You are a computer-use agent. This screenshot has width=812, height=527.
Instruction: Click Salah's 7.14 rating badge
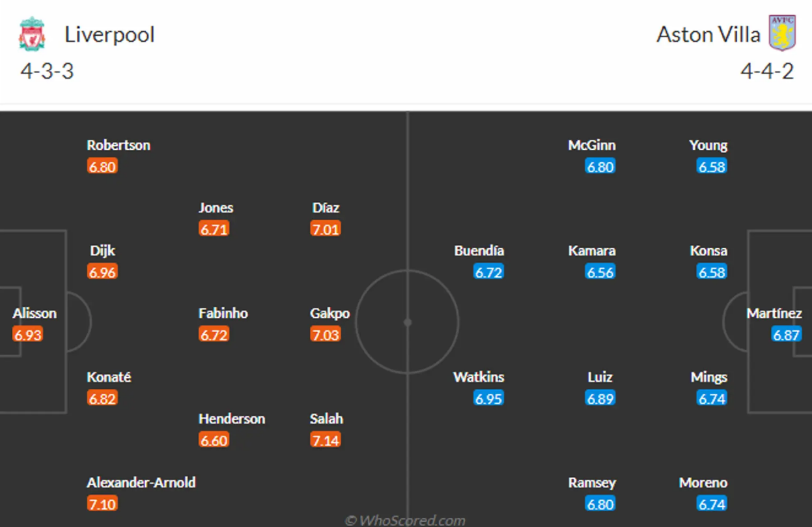pos(326,440)
